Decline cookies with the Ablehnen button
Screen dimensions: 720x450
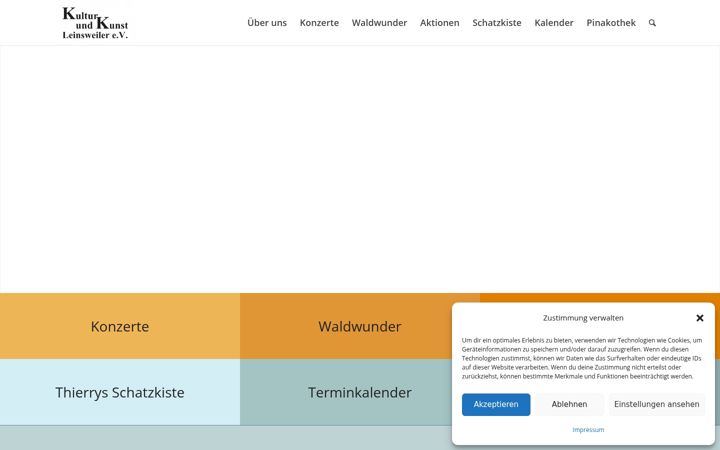(569, 405)
